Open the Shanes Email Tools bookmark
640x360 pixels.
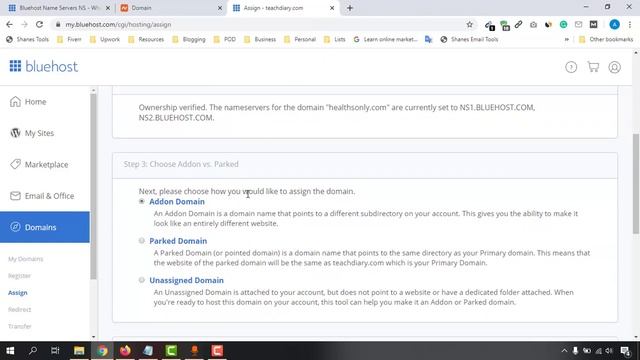(x=469, y=39)
